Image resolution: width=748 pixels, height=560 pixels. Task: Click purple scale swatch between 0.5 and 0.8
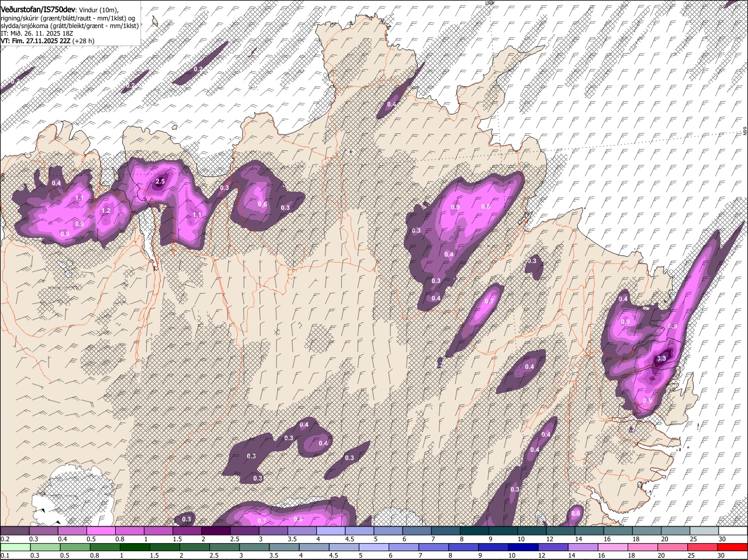(101, 531)
